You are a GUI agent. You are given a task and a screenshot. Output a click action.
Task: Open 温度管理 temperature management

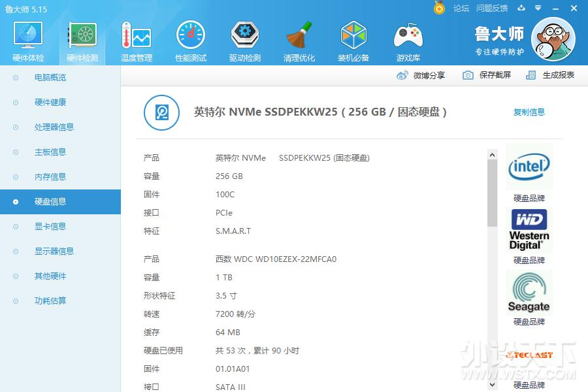pyautogui.click(x=136, y=39)
